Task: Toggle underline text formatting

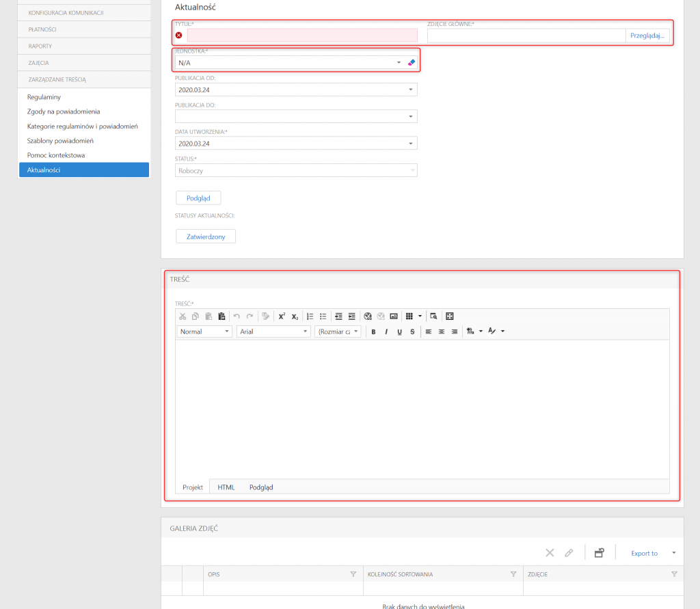Action: [399, 331]
